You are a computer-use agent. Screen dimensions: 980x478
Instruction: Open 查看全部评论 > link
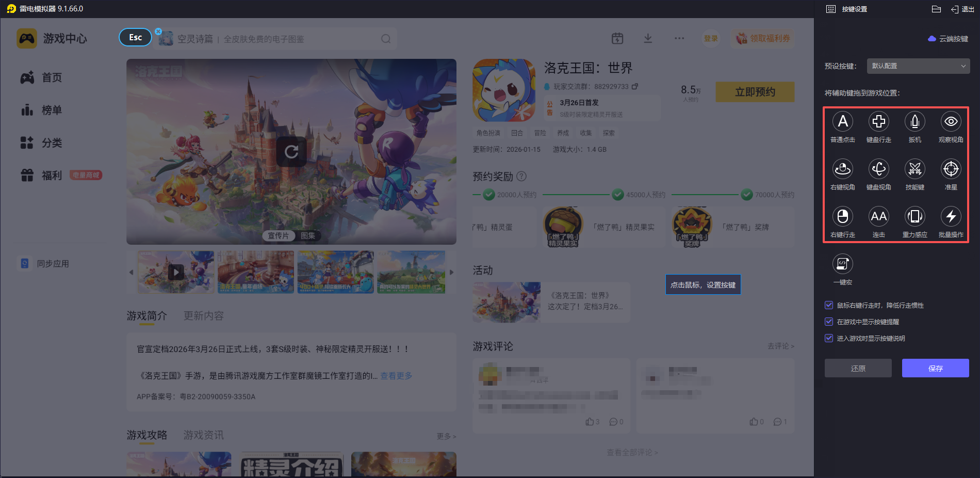[x=632, y=452]
